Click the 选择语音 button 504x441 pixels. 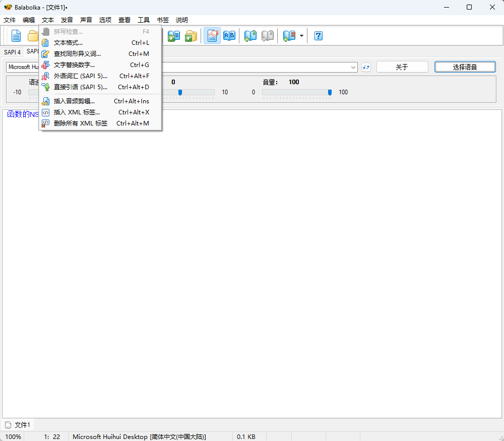465,67
